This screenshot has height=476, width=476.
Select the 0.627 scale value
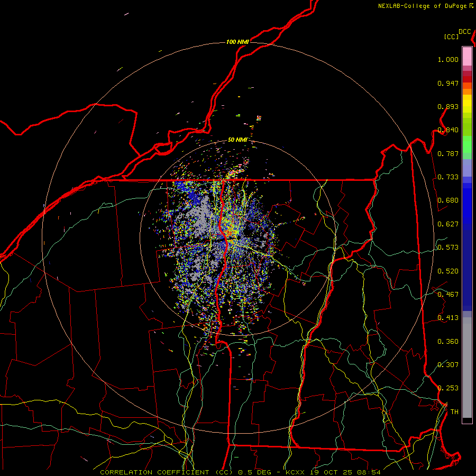click(448, 224)
